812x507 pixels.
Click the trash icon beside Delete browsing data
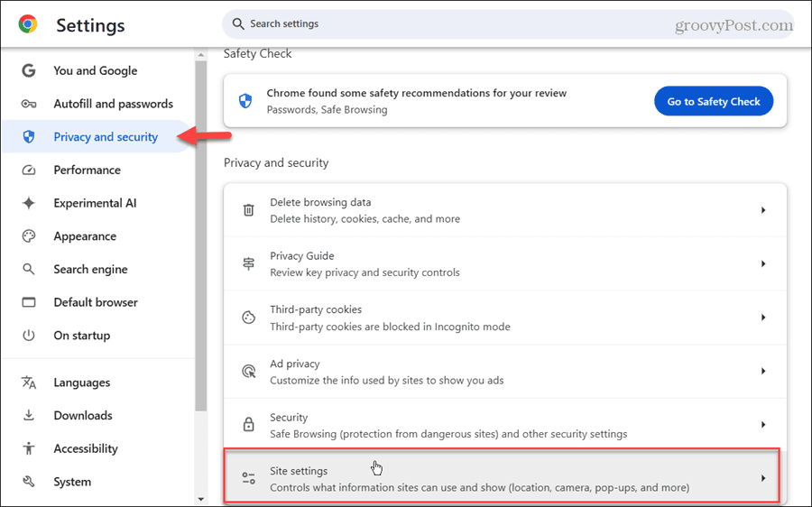pyautogui.click(x=249, y=209)
